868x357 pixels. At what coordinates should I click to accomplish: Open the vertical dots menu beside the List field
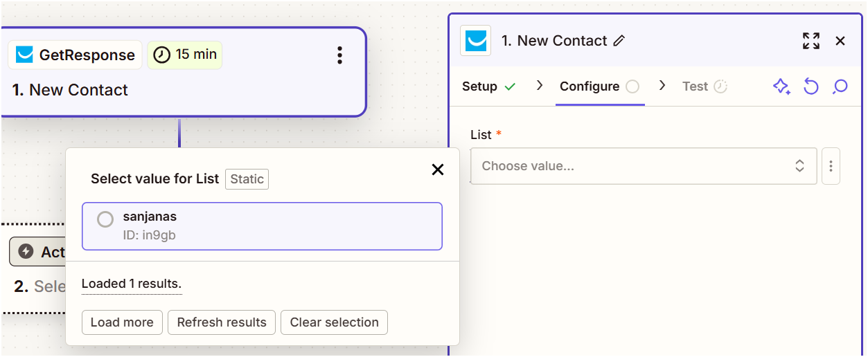[831, 166]
